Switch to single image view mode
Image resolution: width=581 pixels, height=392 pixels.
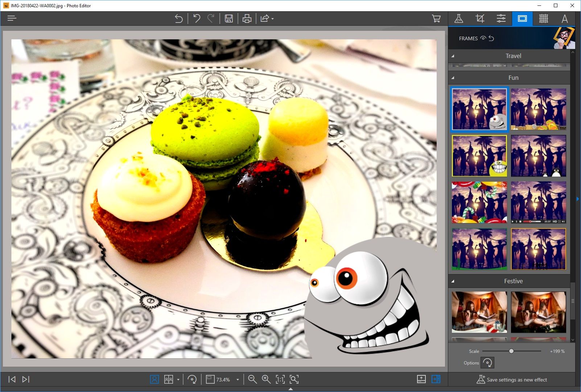coord(154,379)
